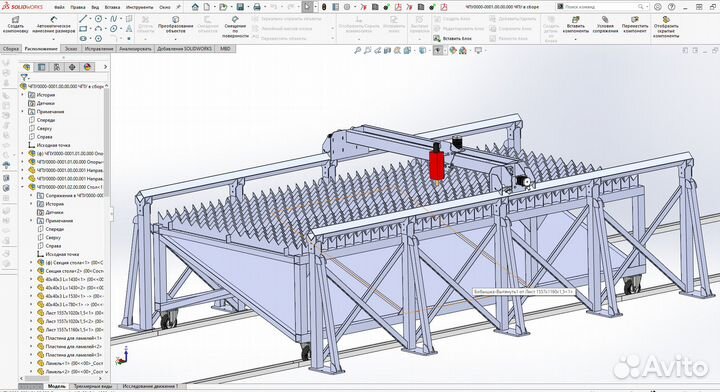Switch to the PropertyManager tab icon

[42, 67]
